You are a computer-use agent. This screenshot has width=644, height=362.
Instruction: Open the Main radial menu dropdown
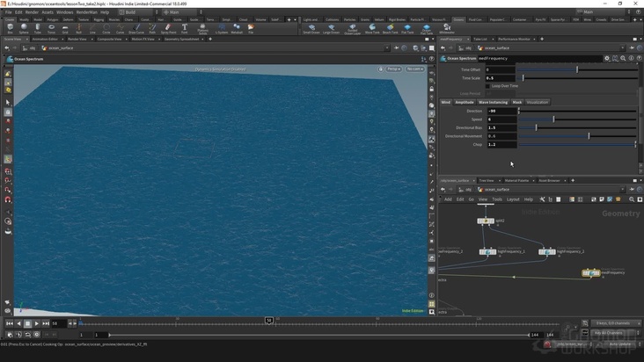(182, 12)
